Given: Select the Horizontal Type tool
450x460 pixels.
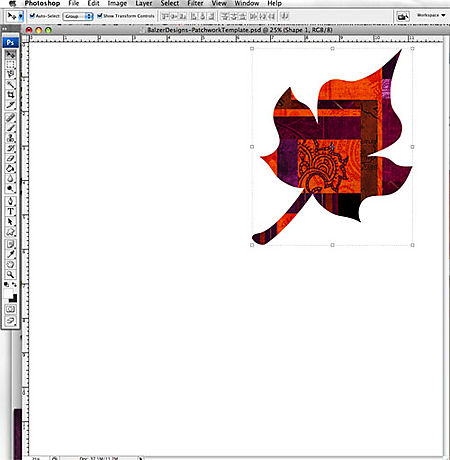Looking at the screenshot, I should coord(10,212).
